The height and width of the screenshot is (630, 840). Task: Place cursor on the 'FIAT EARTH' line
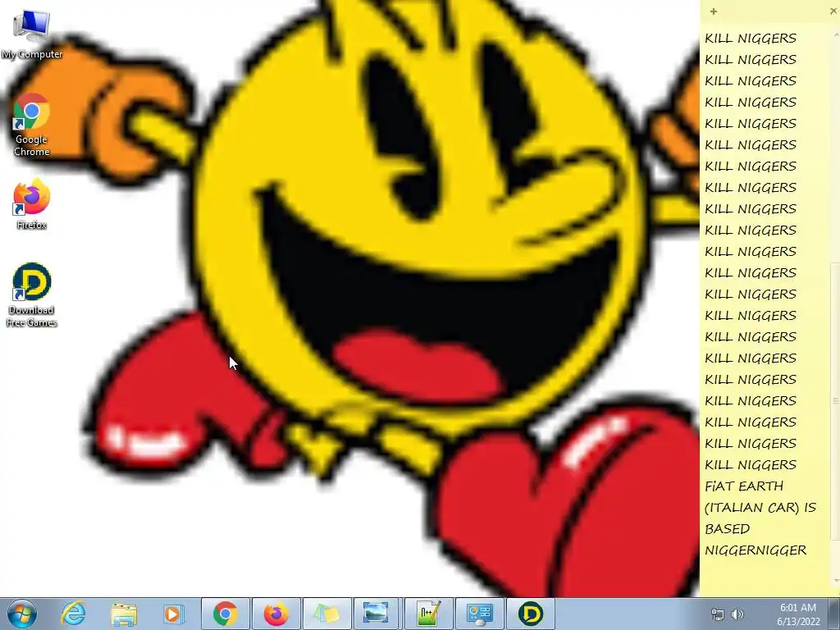tap(743, 486)
